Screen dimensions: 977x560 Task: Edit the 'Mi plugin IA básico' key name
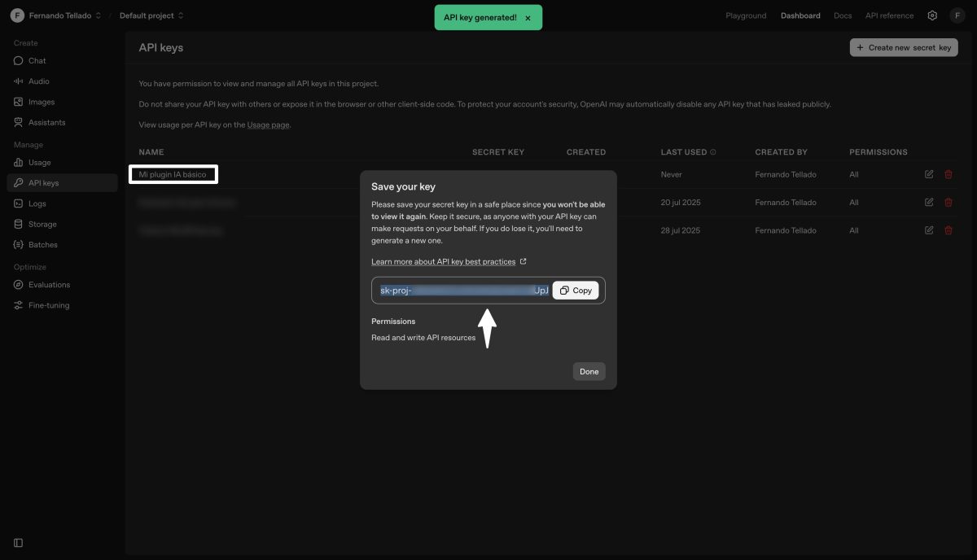tap(928, 173)
